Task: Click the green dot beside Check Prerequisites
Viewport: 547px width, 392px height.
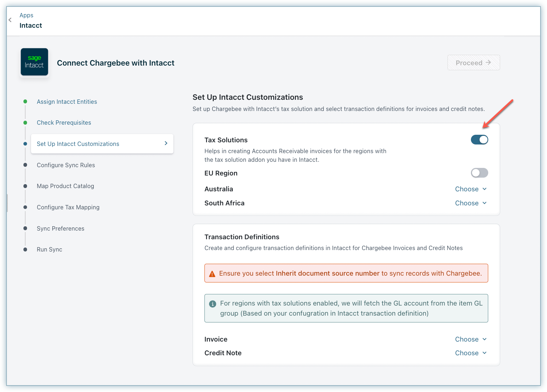Action: [25, 122]
